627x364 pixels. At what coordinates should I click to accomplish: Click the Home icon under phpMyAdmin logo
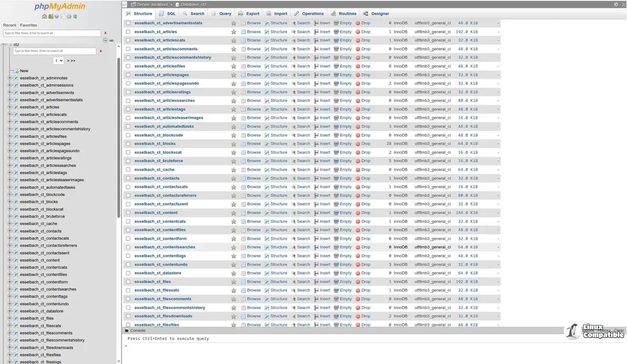tap(45, 16)
